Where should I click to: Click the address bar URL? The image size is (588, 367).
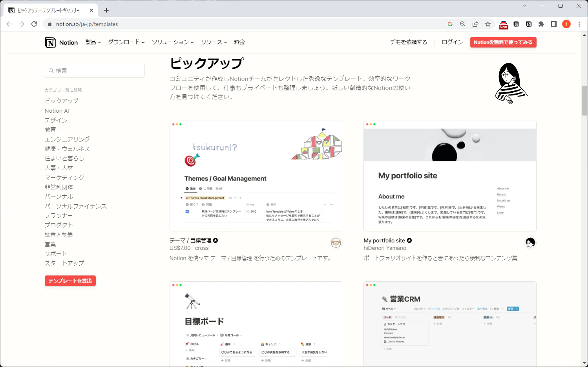pyautogui.click(x=87, y=24)
